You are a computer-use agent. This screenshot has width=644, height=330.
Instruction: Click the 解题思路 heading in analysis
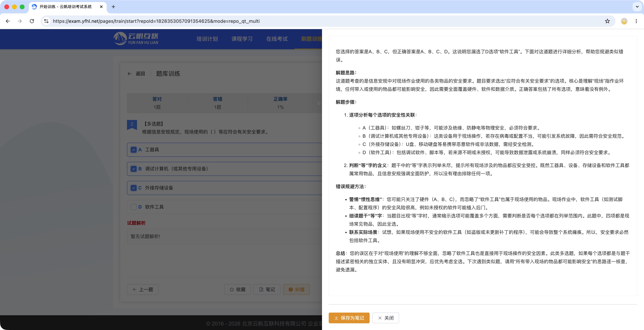(x=346, y=73)
